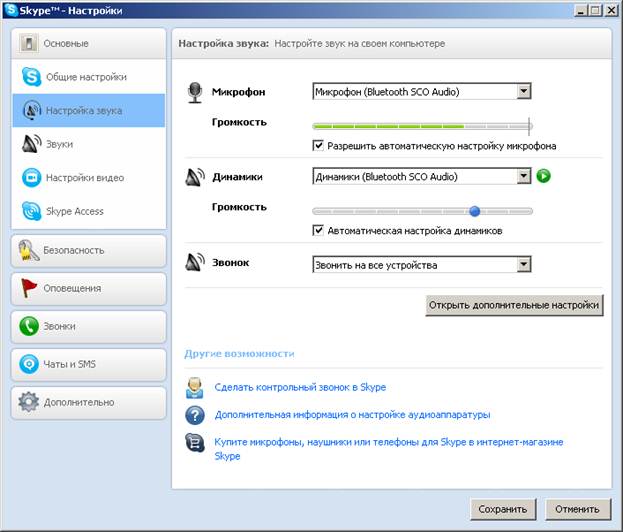Viewport: 623px width, 532px height.
Task: Open the Звонки section
Action: (x=89, y=327)
